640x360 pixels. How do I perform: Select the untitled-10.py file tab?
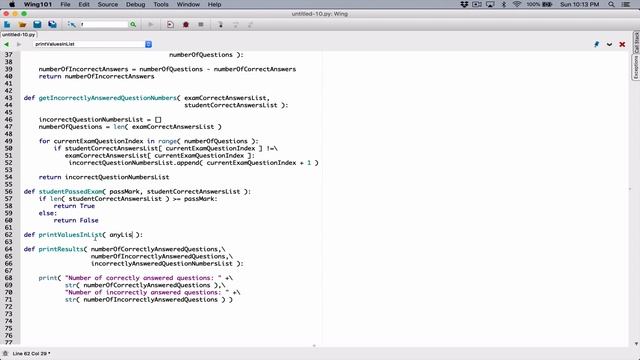pos(19,35)
